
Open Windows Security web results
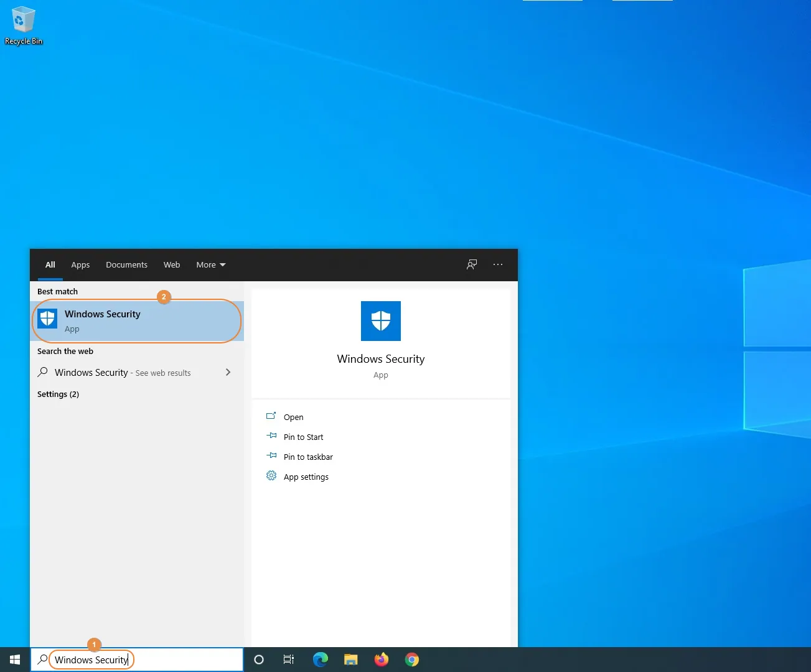[137, 372]
